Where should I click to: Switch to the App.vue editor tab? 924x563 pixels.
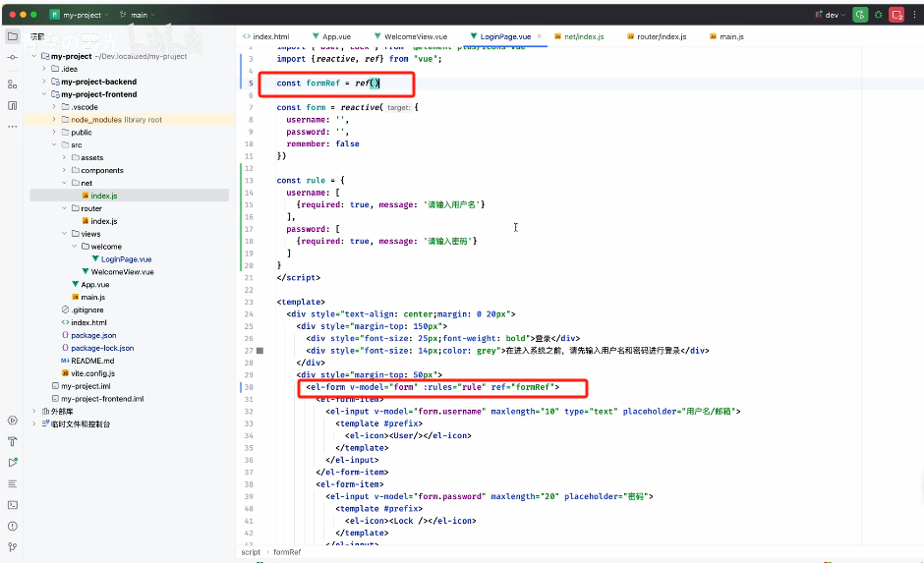332,36
